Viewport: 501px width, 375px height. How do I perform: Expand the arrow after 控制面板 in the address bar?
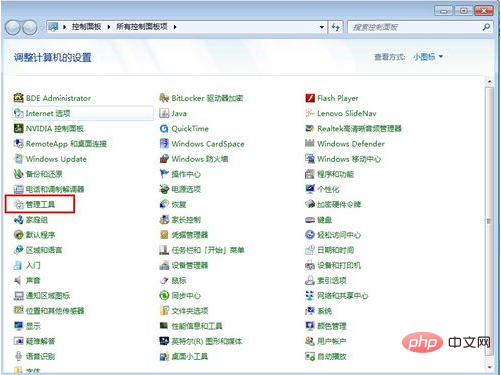click(x=109, y=27)
